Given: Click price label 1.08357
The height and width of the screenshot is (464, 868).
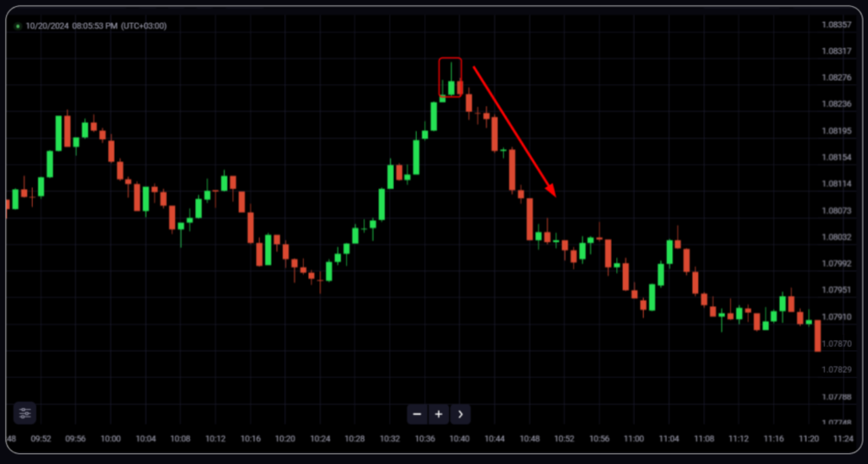Looking at the screenshot, I should coord(836,24).
